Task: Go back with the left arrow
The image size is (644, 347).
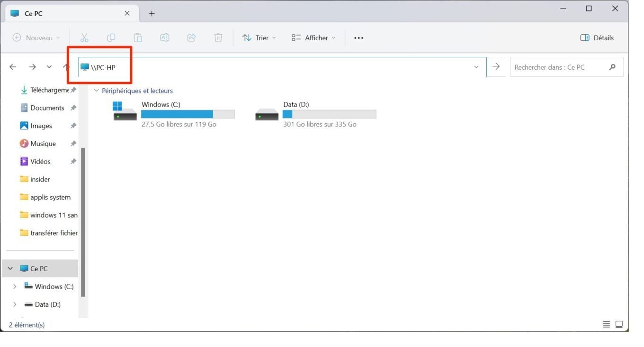Action: (13, 67)
